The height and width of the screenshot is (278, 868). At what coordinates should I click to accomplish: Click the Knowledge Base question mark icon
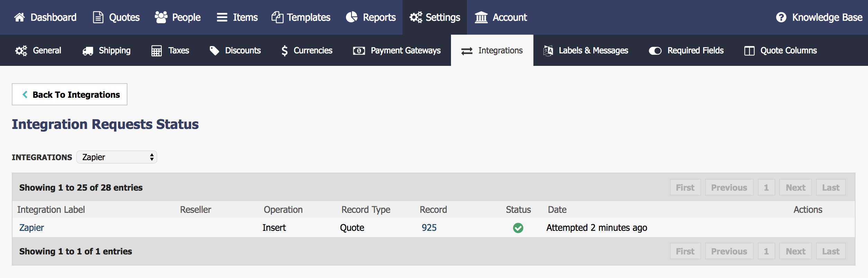click(781, 17)
